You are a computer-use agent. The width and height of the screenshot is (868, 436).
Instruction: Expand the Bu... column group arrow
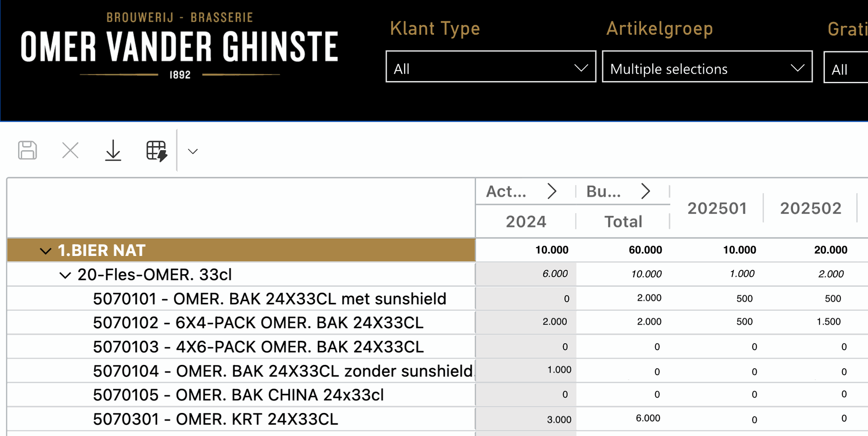[646, 191]
